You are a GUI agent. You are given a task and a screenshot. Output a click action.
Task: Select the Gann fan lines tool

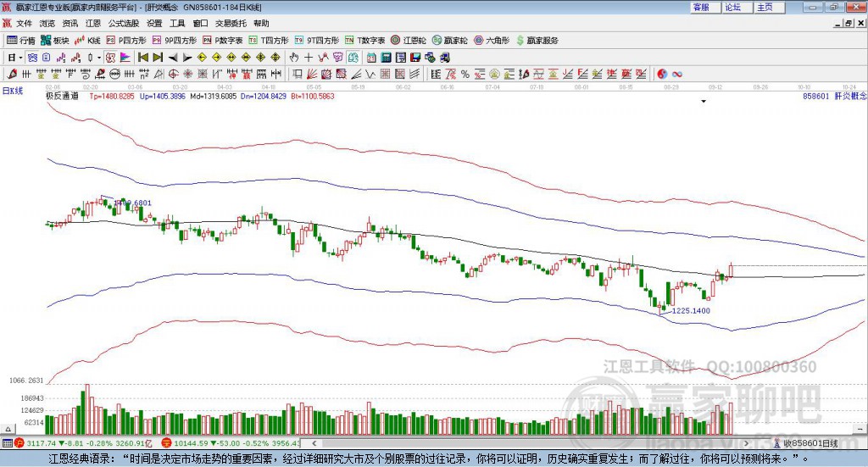pyautogui.click(x=312, y=74)
